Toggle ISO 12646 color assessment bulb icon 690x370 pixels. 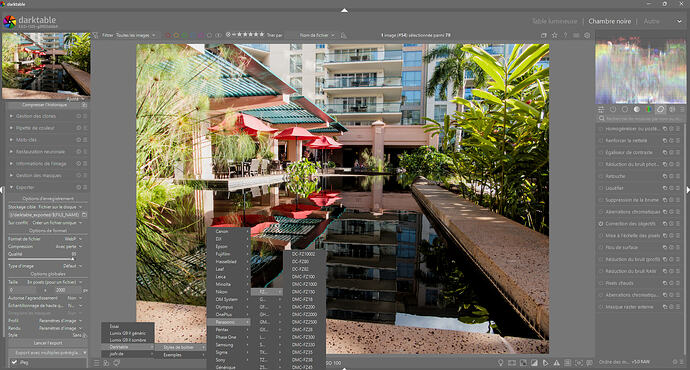[500, 363]
